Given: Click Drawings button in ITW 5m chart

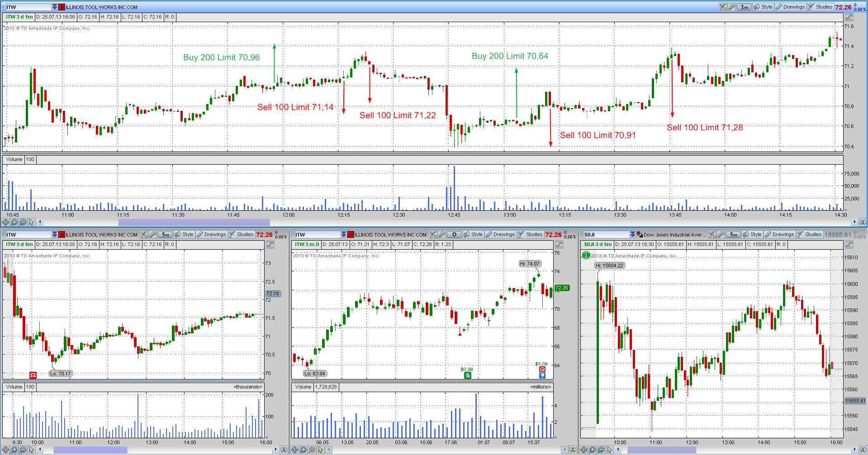Looking at the screenshot, I should coord(211,234).
